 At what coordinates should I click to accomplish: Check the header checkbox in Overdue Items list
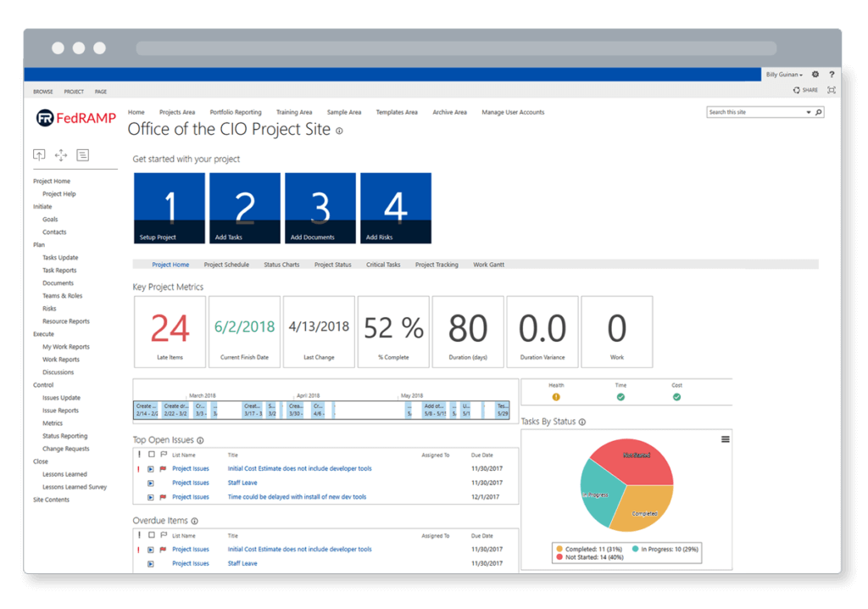point(152,535)
